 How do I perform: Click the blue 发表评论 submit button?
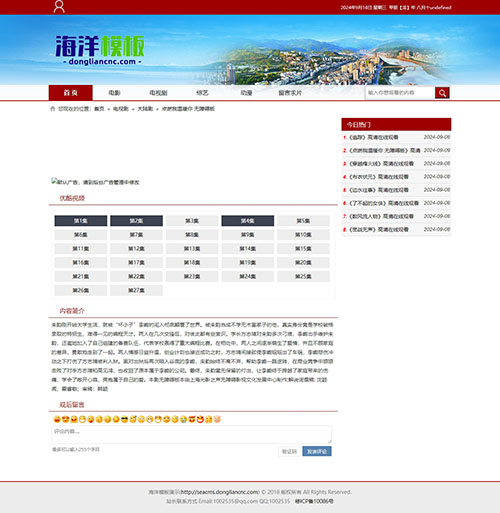317,451
